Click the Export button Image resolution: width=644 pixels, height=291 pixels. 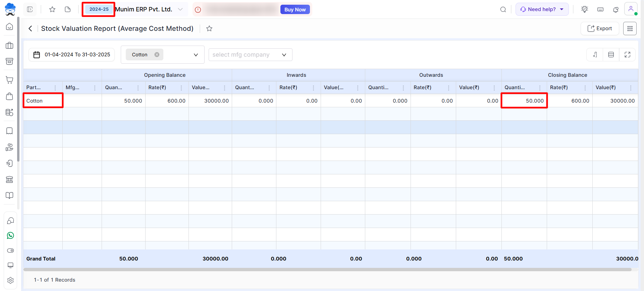pos(600,29)
